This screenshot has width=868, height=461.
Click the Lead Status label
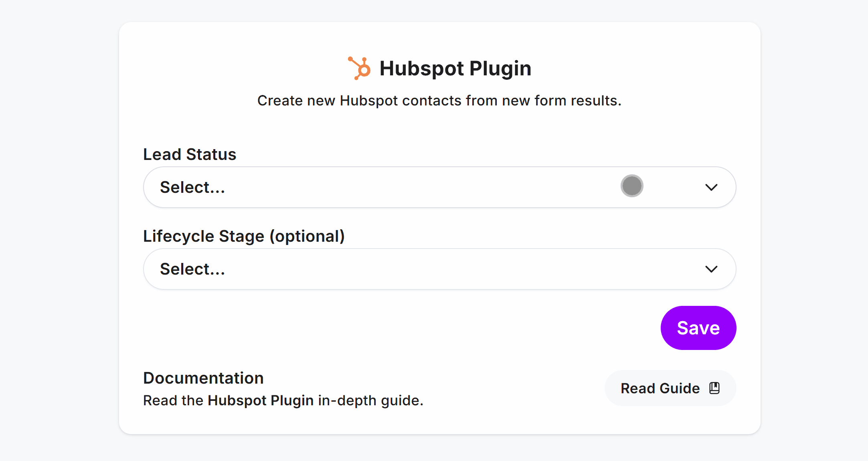tap(190, 154)
